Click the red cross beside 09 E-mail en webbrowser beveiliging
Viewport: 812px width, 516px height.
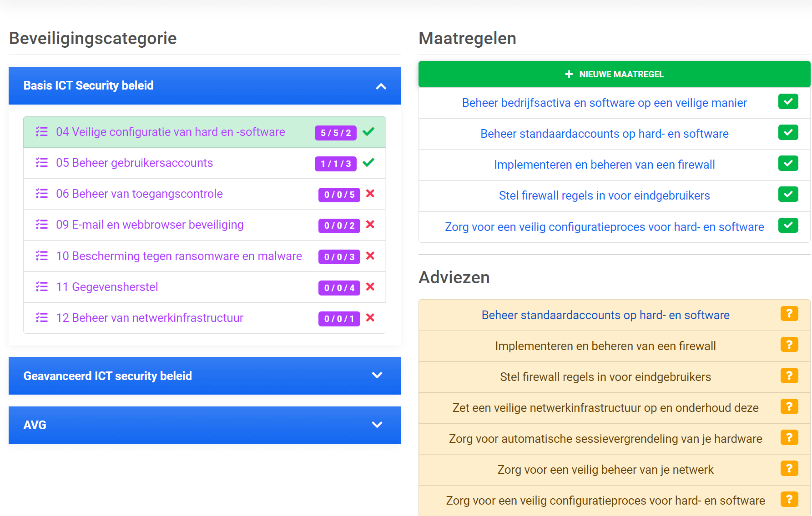(370, 225)
